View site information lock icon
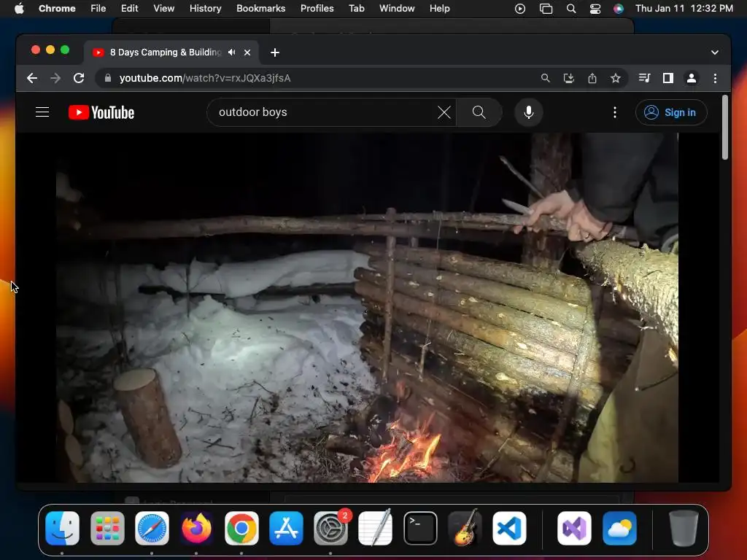Image resolution: width=747 pixels, height=560 pixels. click(x=108, y=78)
